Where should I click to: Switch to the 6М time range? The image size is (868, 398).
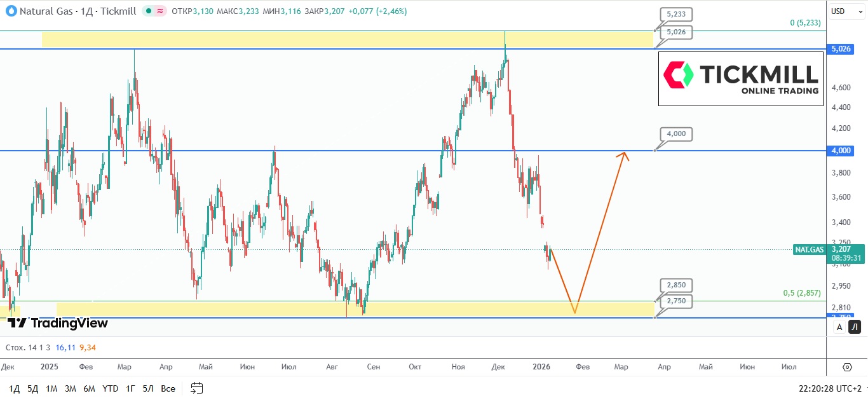[89, 388]
